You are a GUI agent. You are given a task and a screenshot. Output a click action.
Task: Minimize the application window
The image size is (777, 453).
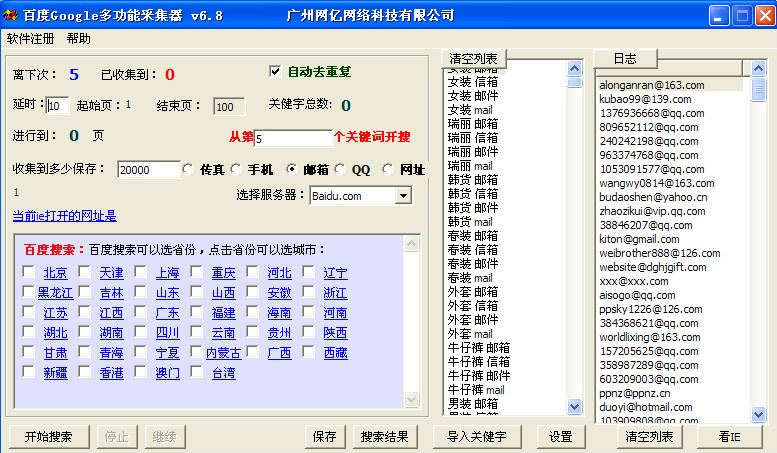click(x=718, y=16)
